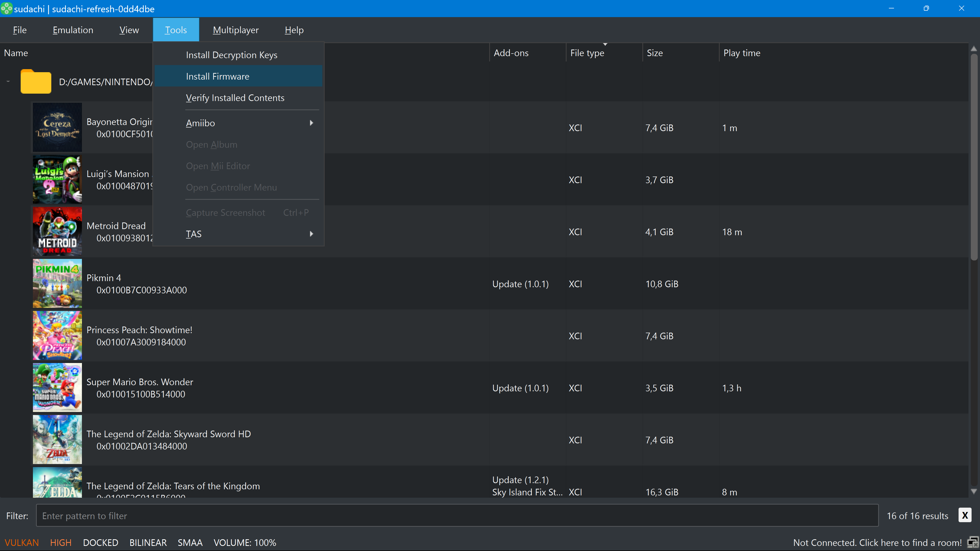Open the Multiplayer menu
Screen dimensions: 980x551
236,30
